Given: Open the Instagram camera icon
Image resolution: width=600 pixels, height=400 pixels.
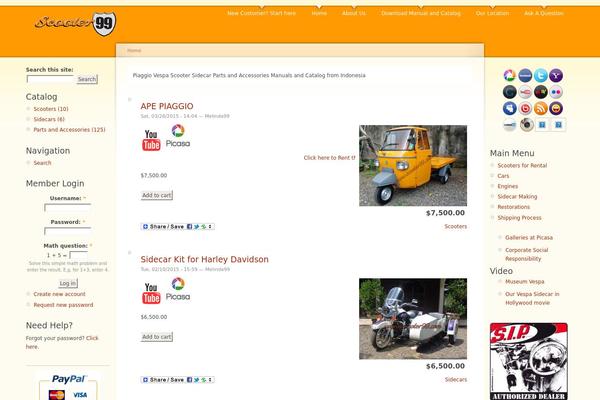Looking at the screenshot, I should (x=527, y=125).
